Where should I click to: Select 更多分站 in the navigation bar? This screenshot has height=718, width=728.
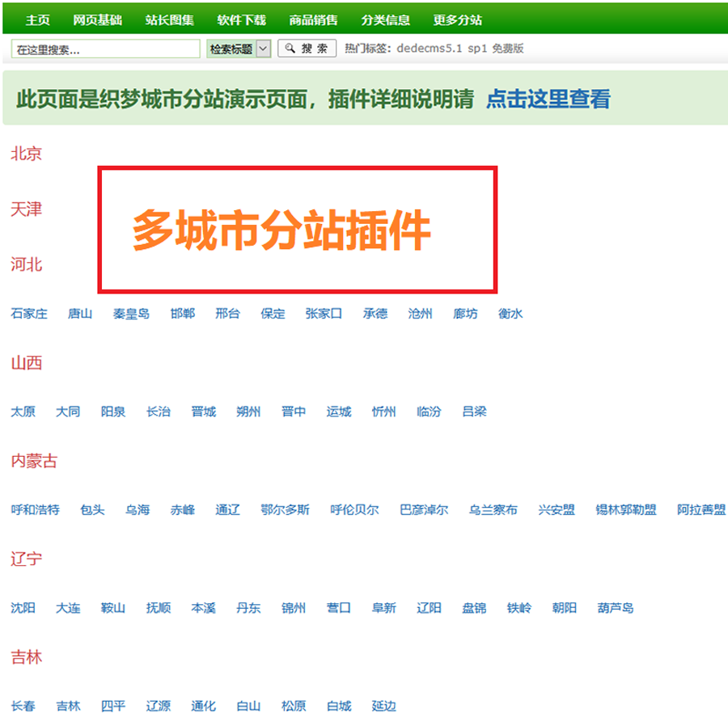457,20
